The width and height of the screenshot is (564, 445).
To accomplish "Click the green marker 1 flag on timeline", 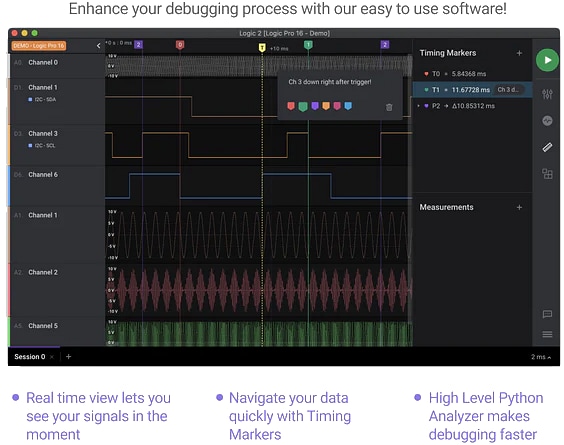I will [x=308, y=45].
